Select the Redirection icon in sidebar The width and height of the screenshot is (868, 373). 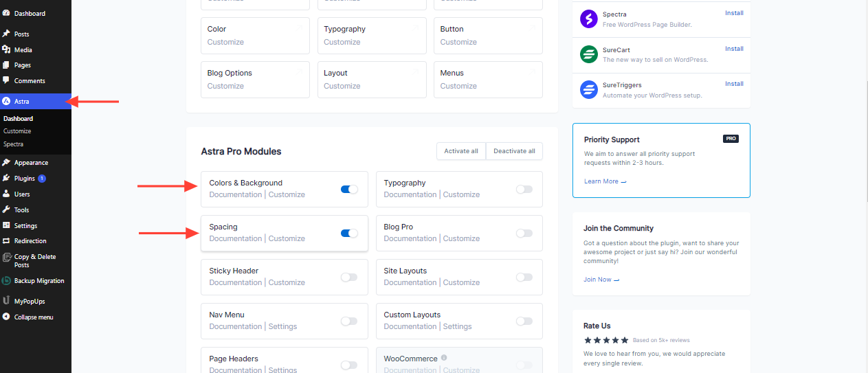(x=6, y=241)
